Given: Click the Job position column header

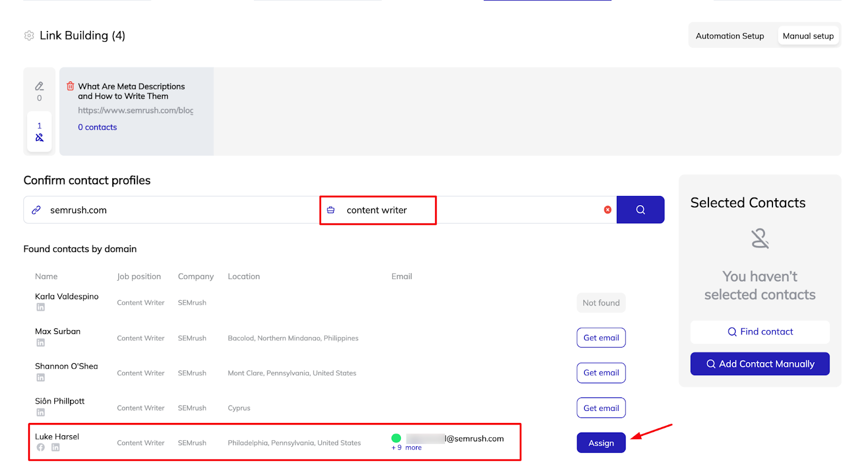Looking at the screenshot, I should (x=139, y=276).
